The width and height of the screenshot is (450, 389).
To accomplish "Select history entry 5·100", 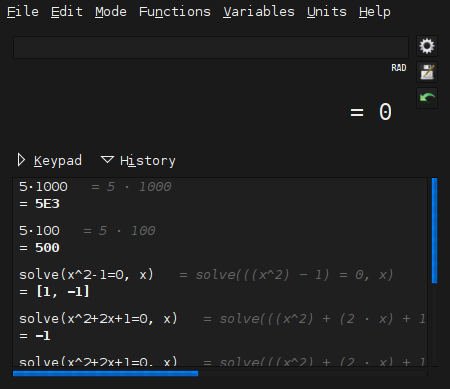I will click(39, 231).
